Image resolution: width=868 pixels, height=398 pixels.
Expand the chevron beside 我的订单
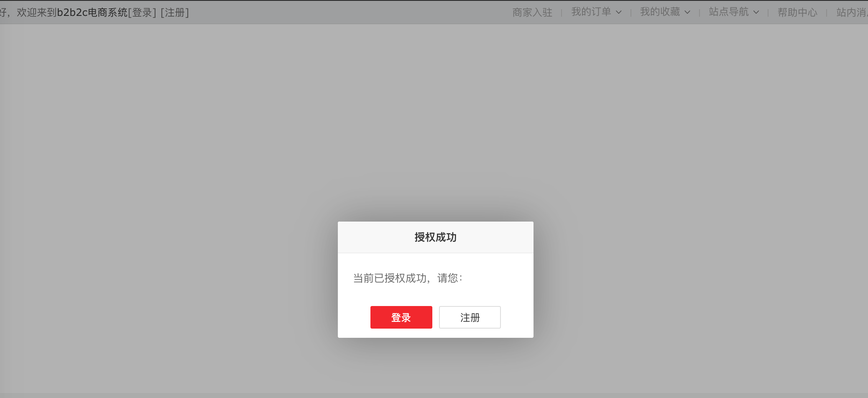619,13
